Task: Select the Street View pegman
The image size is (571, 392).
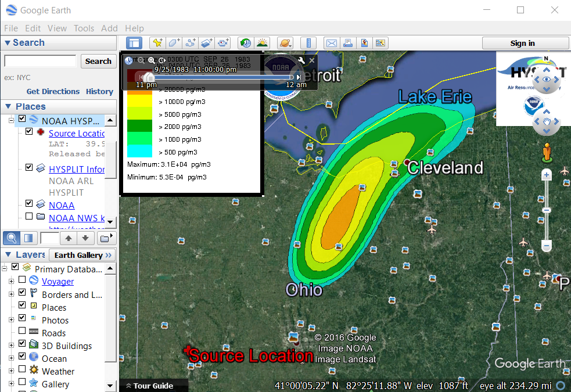Action: click(x=547, y=153)
